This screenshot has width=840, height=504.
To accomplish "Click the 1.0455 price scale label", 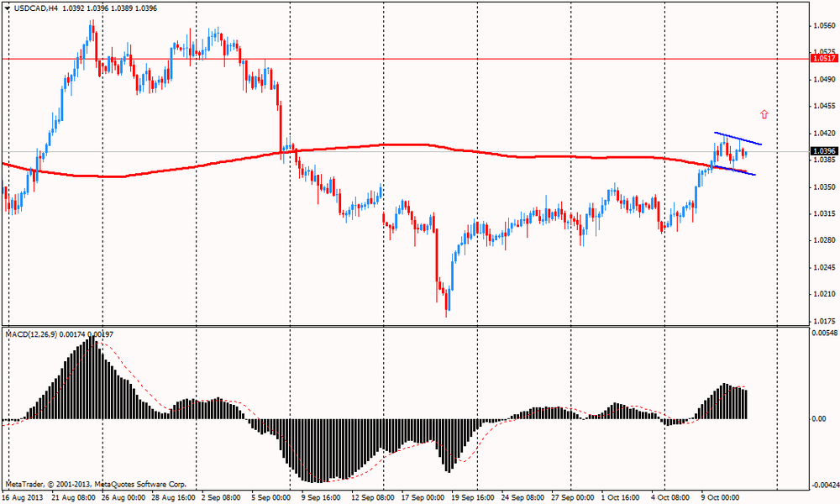I will click(825, 106).
